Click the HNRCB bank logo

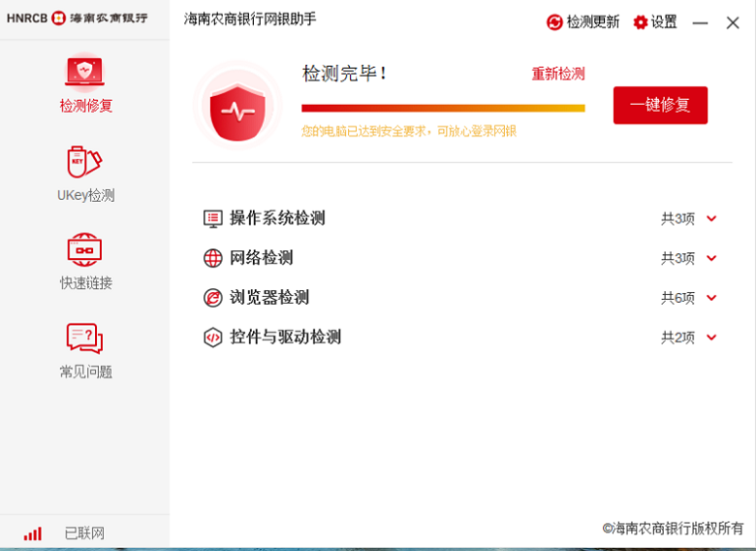coord(78,18)
